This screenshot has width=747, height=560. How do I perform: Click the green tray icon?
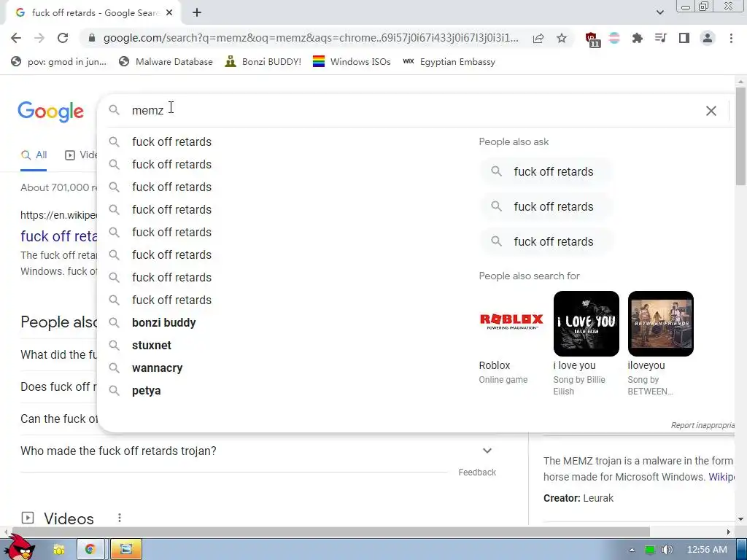pyautogui.click(x=650, y=550)
